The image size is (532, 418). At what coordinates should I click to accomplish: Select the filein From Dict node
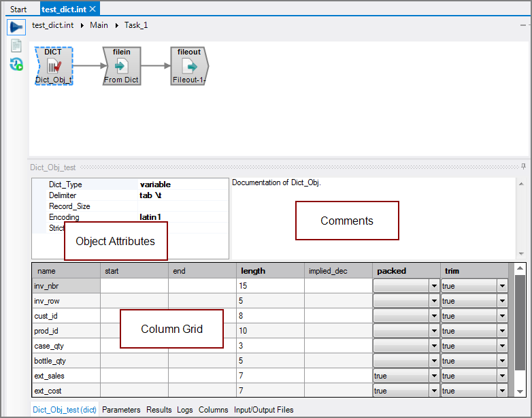121,66
